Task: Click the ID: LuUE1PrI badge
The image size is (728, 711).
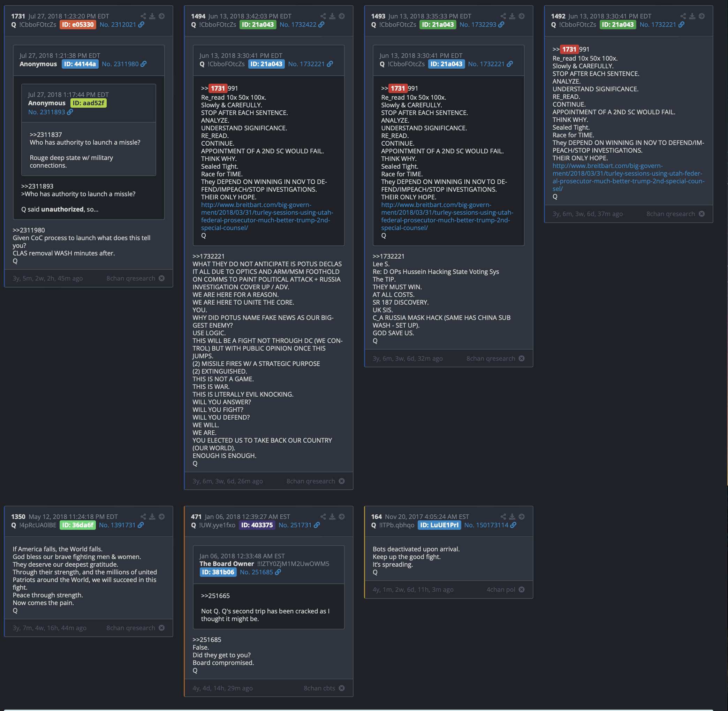Action: click(x=439, y=525)
